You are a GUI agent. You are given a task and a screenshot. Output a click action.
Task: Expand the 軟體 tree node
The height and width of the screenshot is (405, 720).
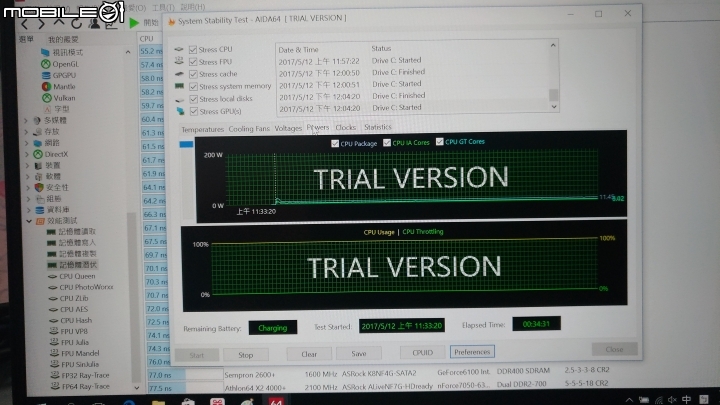[28, 176]
